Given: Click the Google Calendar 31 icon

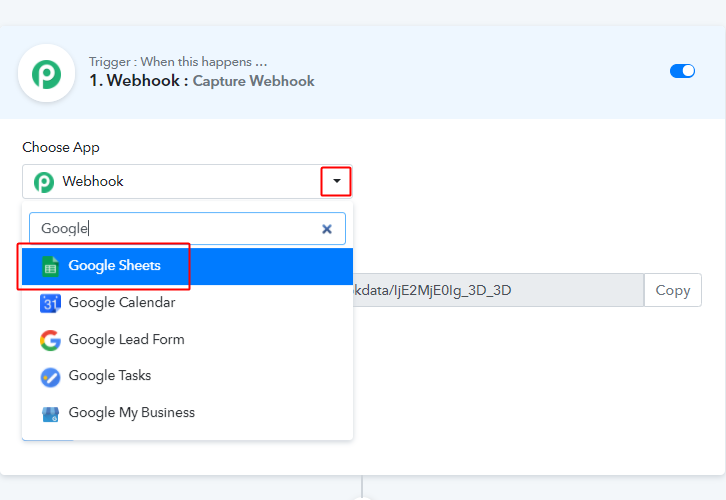Looking at the screenshot, I should [50, 304].
